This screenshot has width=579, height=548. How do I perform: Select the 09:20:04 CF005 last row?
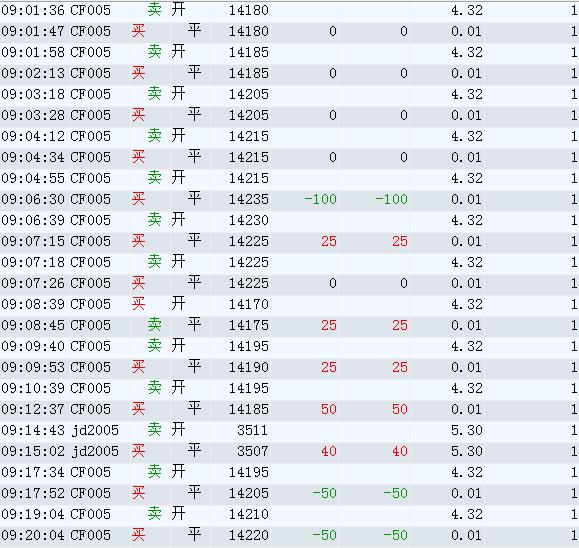click(x=290, y=535)
